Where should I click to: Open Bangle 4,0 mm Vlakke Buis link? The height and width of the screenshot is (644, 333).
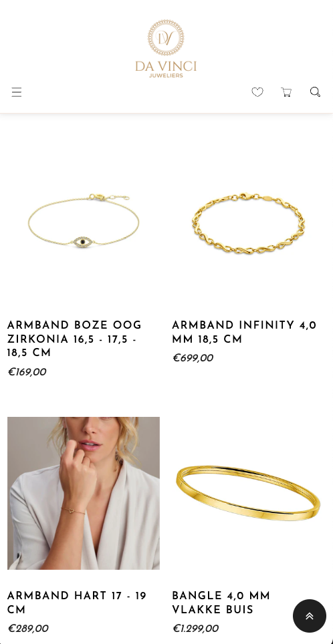tap(221, 603)
